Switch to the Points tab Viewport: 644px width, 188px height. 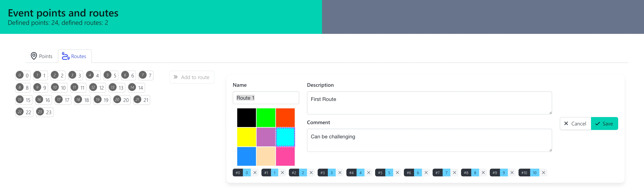click(42, 56)
